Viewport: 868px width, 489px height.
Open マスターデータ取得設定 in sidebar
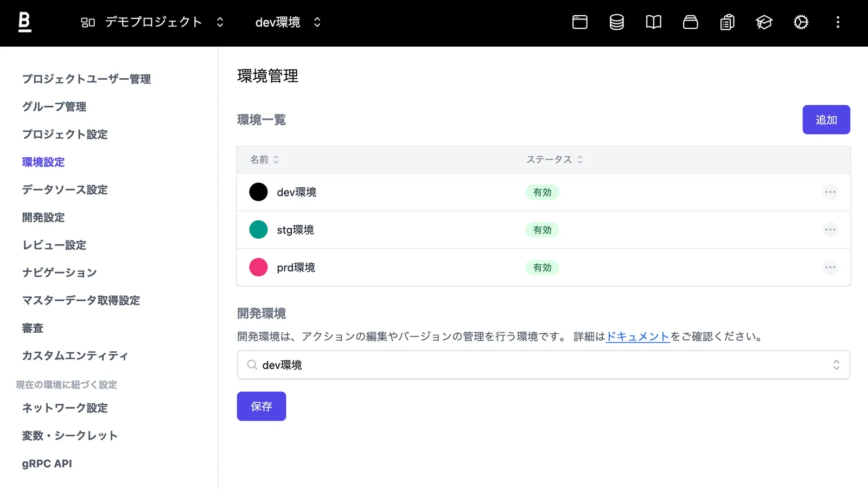pos(81,301)
